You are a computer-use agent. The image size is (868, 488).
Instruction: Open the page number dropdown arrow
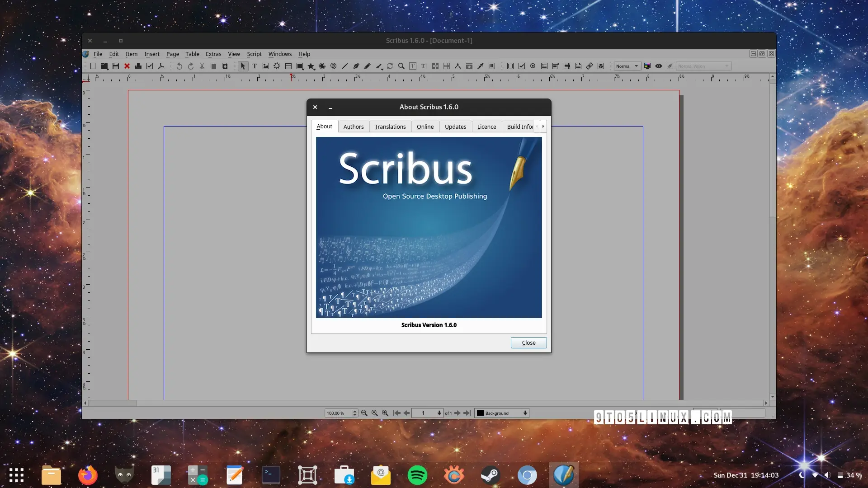pos(439,413)
